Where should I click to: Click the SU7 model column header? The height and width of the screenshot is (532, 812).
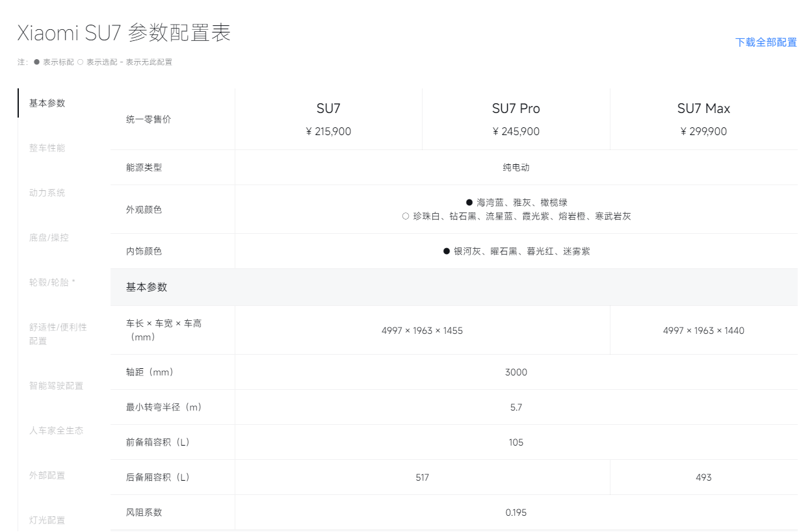click(x=328, y=108)
